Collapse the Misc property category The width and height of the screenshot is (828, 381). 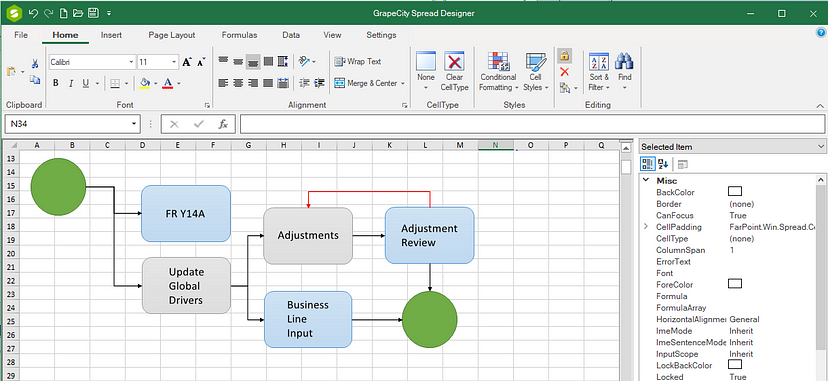pos(646,180)
